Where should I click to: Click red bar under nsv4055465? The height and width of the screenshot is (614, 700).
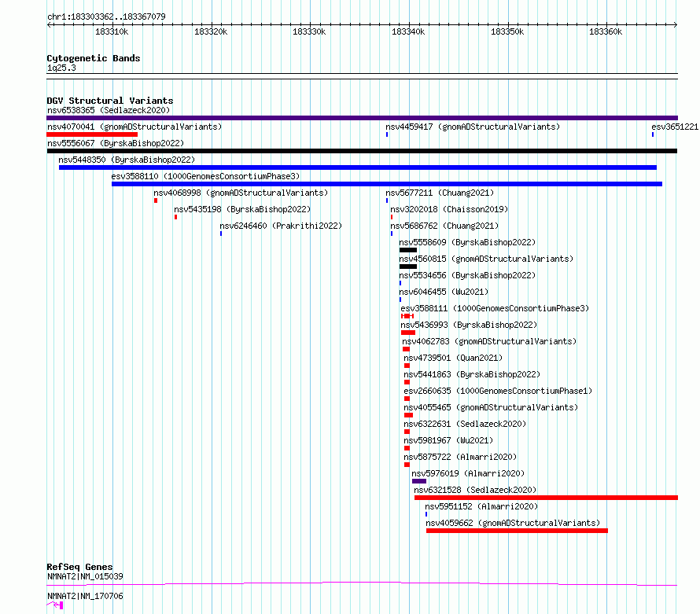tap(408, 415)
